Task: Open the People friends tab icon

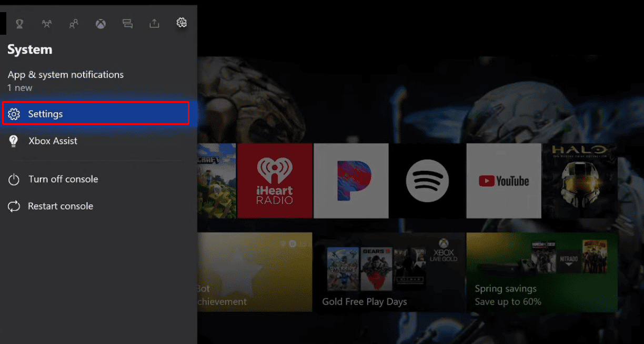Action: pyautogui.click(x=74, y=23)
